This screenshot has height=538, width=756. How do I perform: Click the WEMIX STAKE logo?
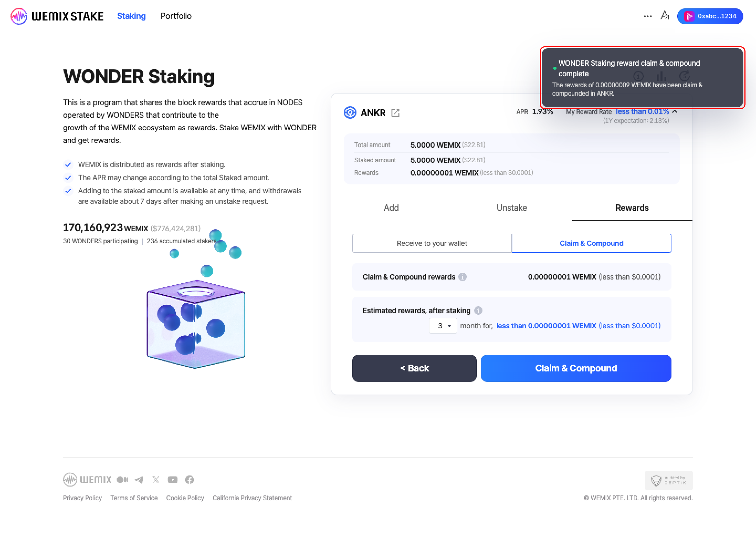pyautogui.click(x=57, y=16)
